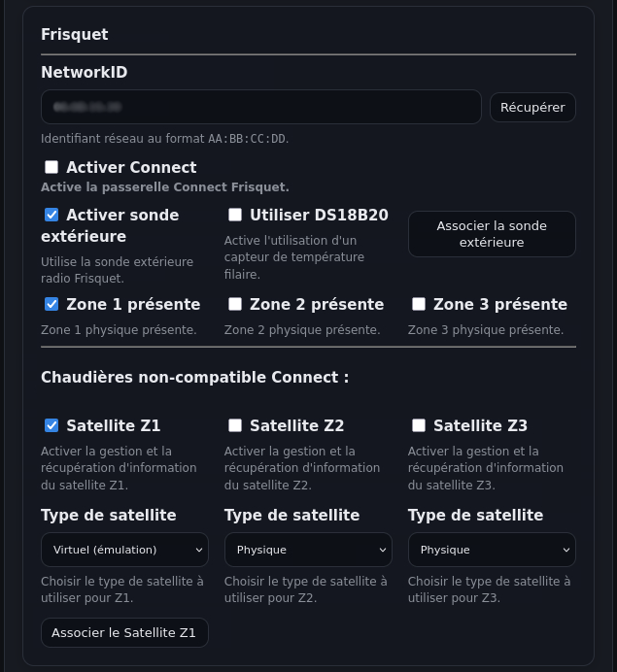The width and height of the screenshot is (617, 672).
Task: Untick the Satellite Z1 checkbox
Action: (51, 425)
